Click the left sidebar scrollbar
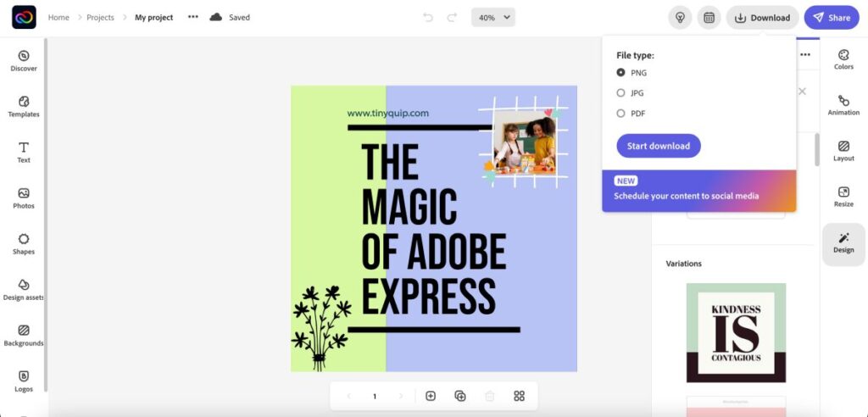 tap(46, 215)
